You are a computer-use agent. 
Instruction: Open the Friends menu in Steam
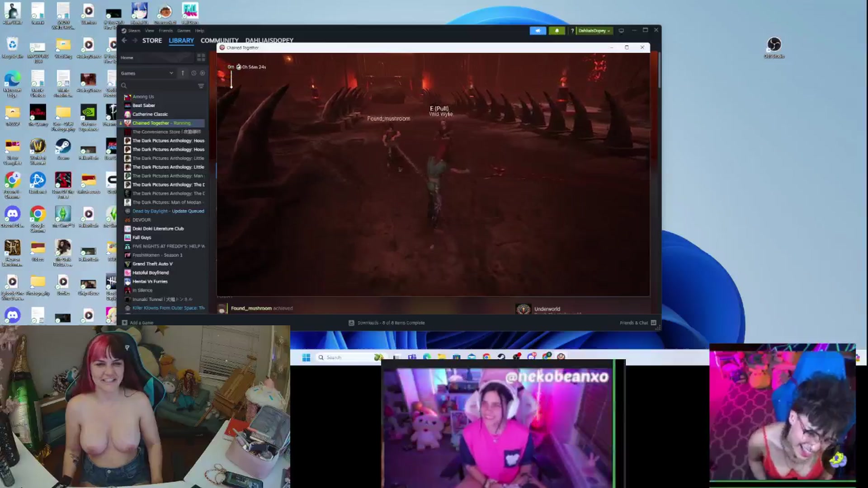(x=165, y=31)
